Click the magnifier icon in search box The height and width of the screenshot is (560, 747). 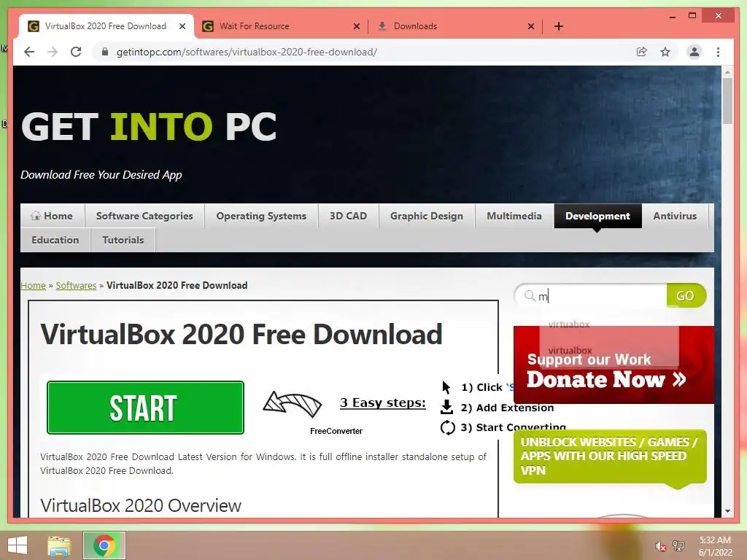coord(530,296)
